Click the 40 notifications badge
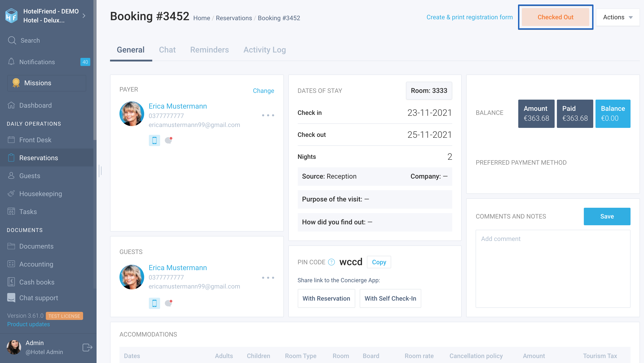This screenshot has width=644, height=363. pos(85,62)
